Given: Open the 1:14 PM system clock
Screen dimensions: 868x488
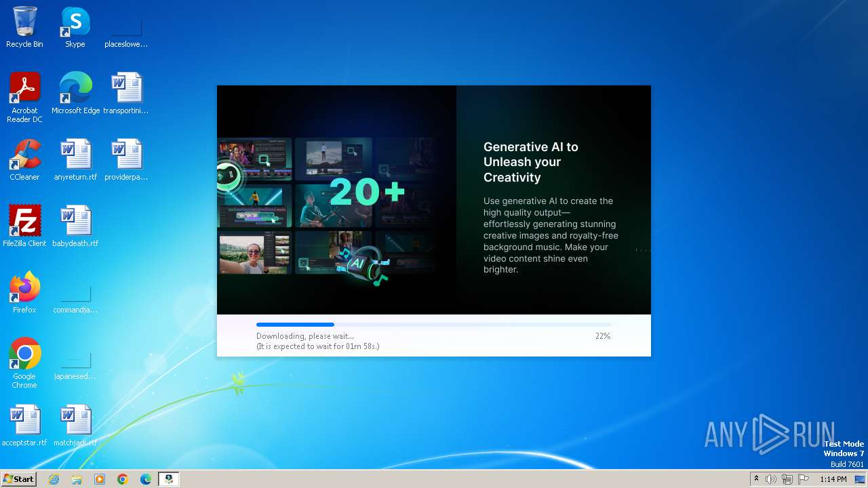Looking at the screenshot, I should click(x=833, y=479).
